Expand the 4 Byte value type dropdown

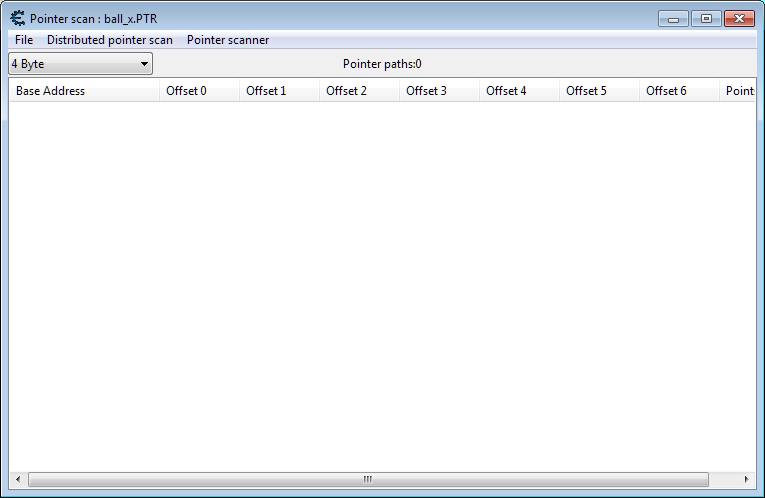tap(80, 64)
